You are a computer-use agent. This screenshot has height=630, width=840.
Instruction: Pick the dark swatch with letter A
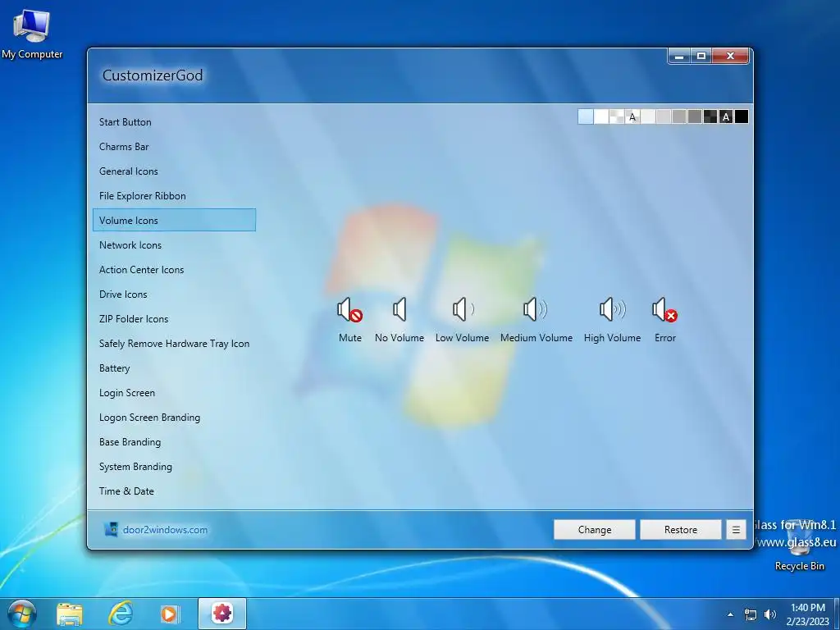pos(726,116)
